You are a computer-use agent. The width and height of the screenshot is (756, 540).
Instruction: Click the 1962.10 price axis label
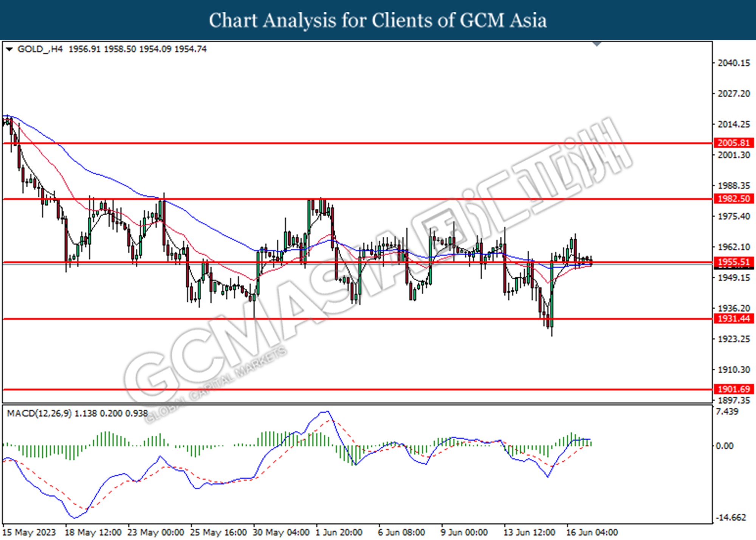tap(734, 247)
